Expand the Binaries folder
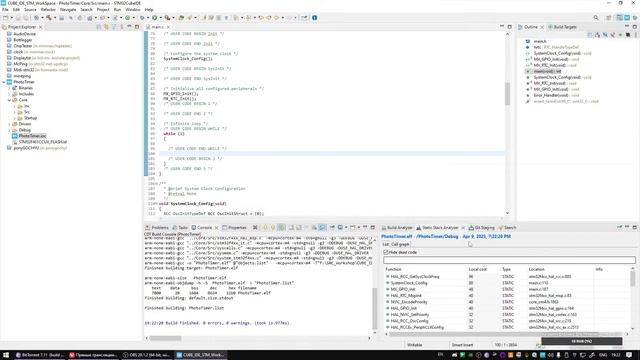Screen dimensions: 640x360 pos(9,88)
